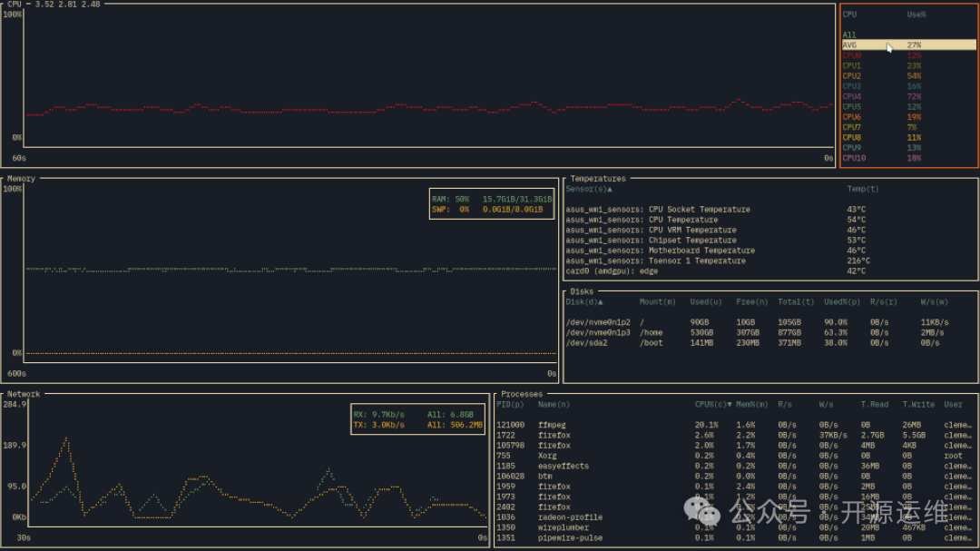This screenshot has width=980, height=551.
Task: Select the radeon-profile process row
Action: (x=569, y=517)
